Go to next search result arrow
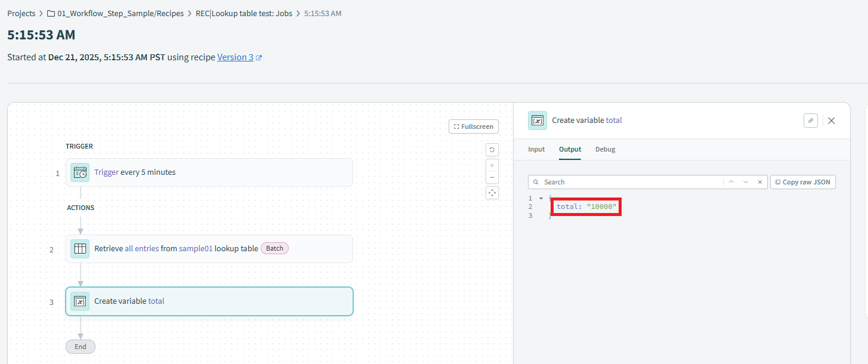 point(746,182)
